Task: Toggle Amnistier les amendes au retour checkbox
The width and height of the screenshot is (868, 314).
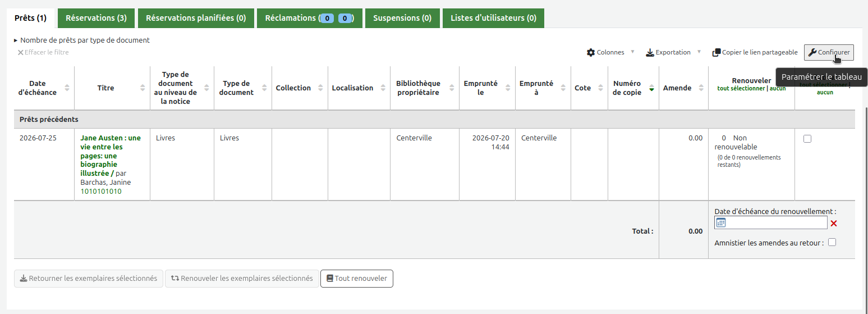Action: (832, 243)
